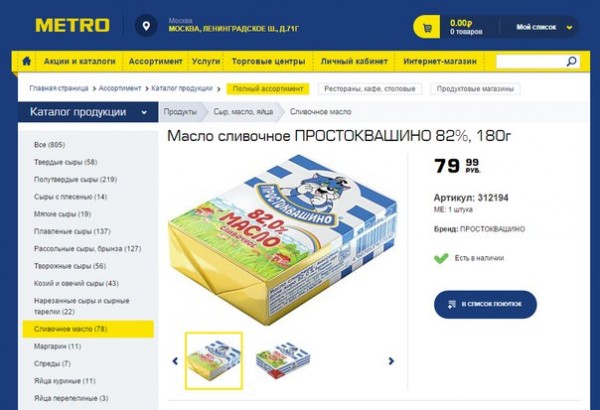Open the store location pin icon

146,26
